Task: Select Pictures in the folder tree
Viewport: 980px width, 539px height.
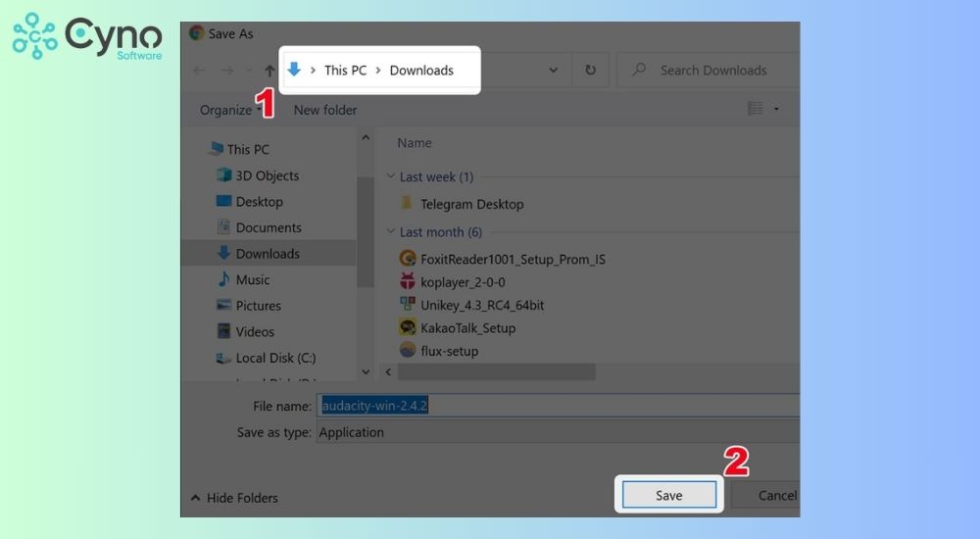Action: (258, 306)
